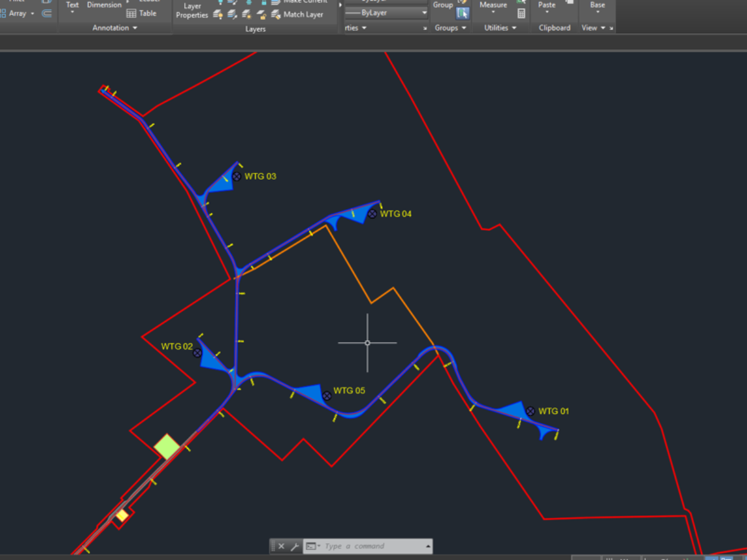Click the WTG 02 turbine symbol
Image resolution: width=747 pixels, height=560 pixels.
[x=197, y=353]
